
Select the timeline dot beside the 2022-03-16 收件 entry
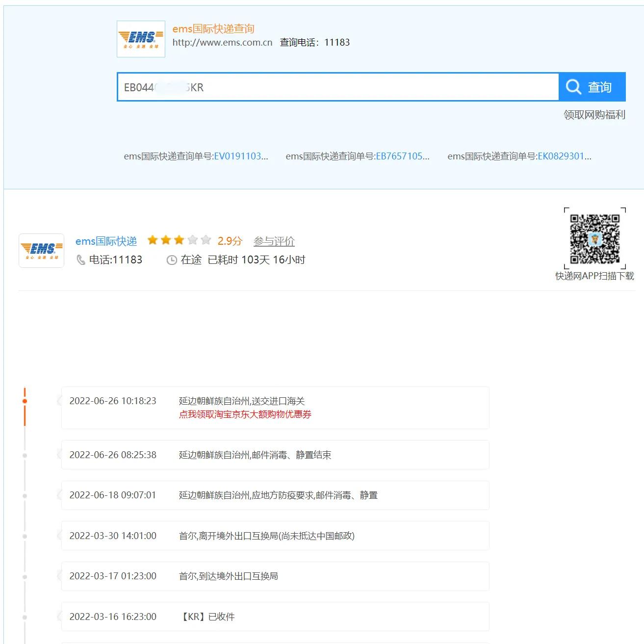click(x=26, y=617)
